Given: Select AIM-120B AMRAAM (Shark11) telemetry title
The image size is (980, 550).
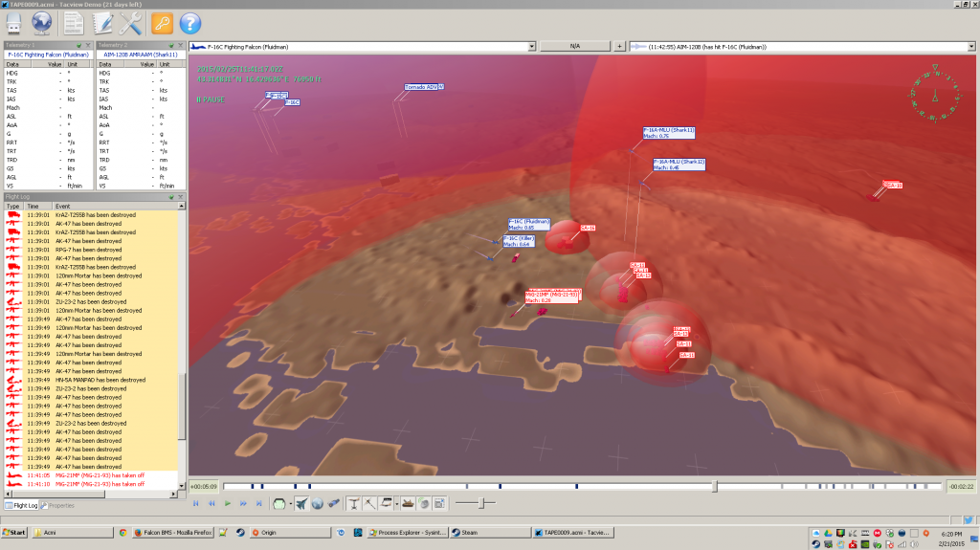Looking at the screenshot, I should (141, 55).
